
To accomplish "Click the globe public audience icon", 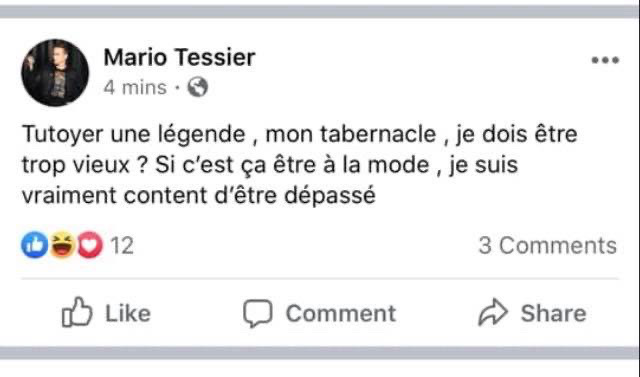I will [198, 87].
